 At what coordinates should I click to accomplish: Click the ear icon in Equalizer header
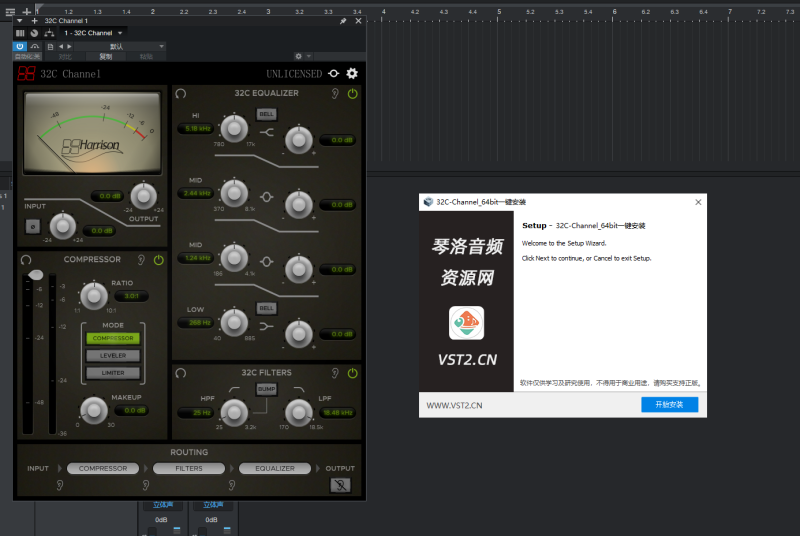point(336,93)
